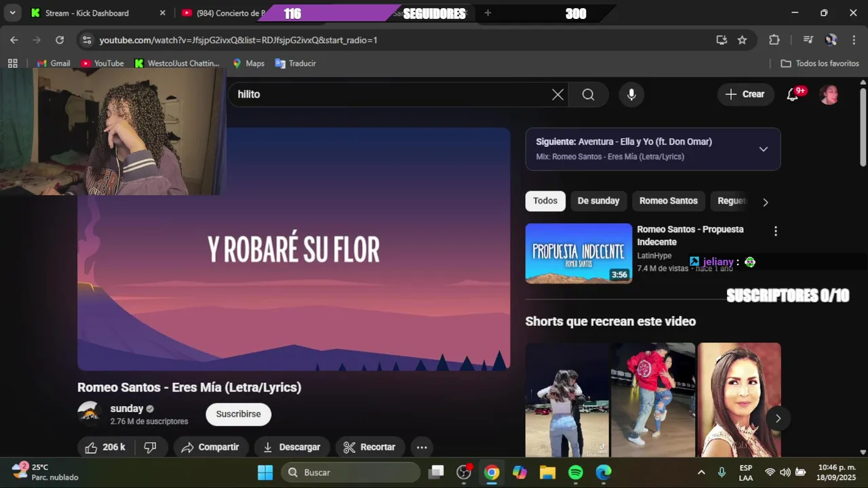868x488 pixels.
Task: Open the install/cast icon in the address bar
Action: 722,40
